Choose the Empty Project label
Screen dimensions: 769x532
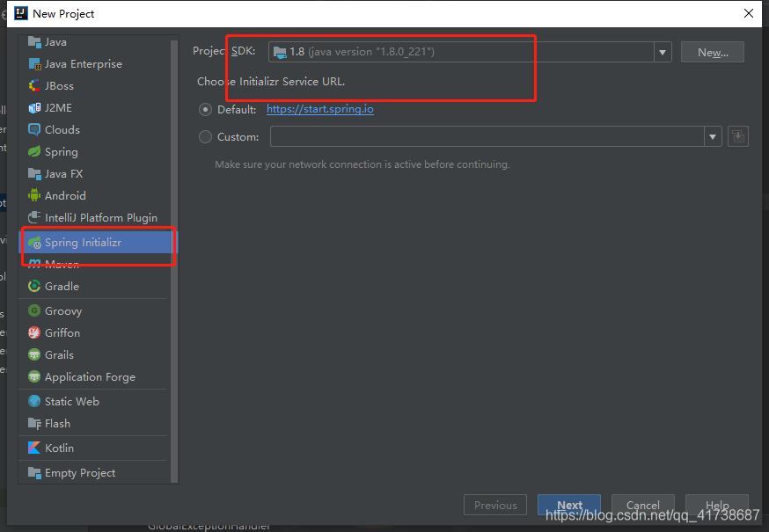(x=80, y=473)
